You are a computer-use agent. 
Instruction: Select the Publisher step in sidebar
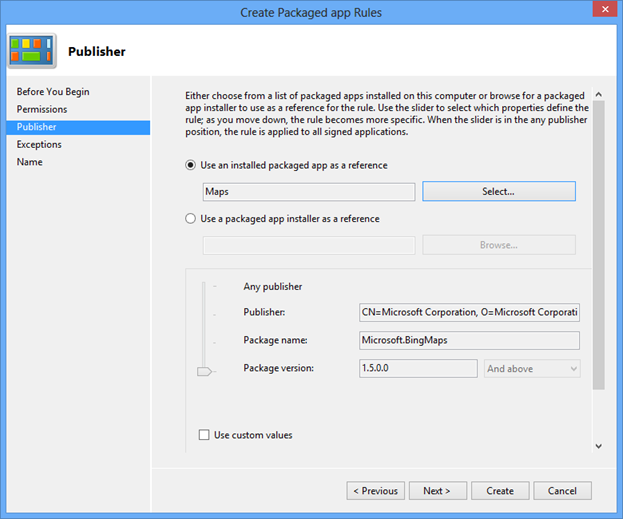[x=37, y=127]
